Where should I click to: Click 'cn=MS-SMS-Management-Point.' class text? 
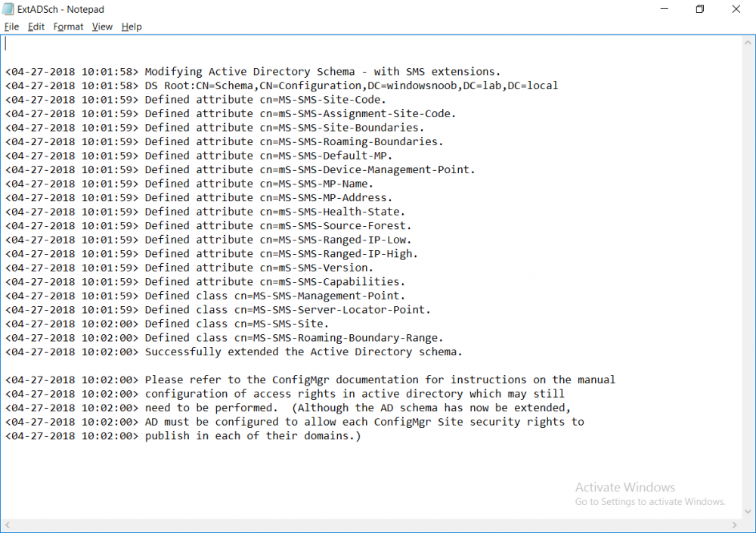pos(320,296)
